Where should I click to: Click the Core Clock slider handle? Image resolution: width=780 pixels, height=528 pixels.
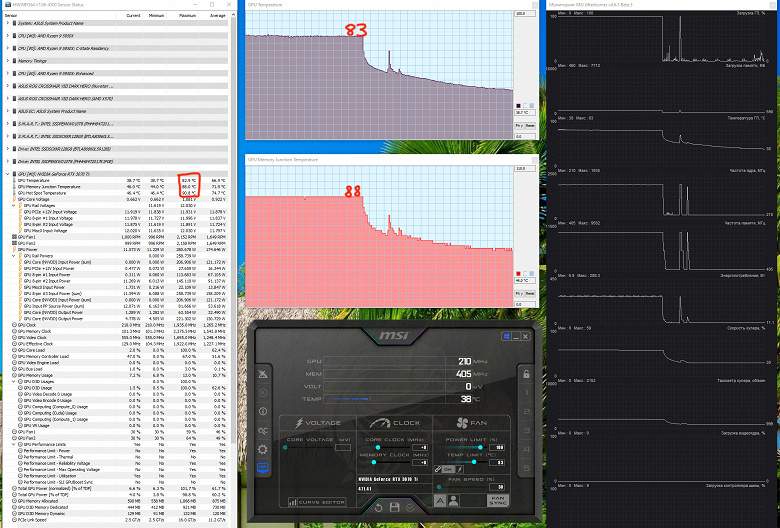378,447
